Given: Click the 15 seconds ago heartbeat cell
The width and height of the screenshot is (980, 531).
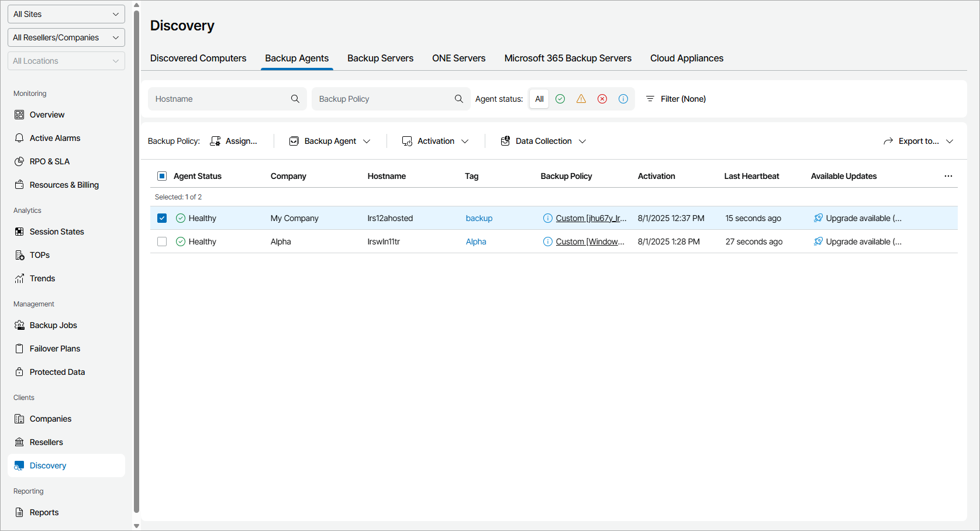Looking at the screenshot, I should click(753, 218).
